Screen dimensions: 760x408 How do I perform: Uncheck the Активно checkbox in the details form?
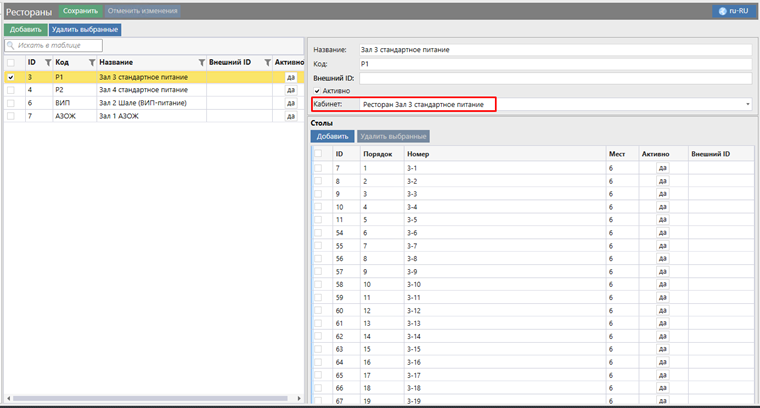click(x=317, y=91)
